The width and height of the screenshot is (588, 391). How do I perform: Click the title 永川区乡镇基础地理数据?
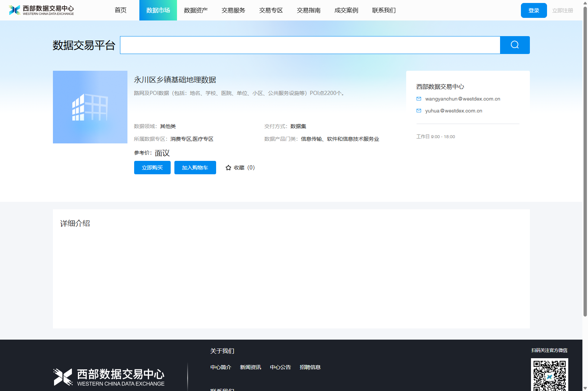[175, 80]
